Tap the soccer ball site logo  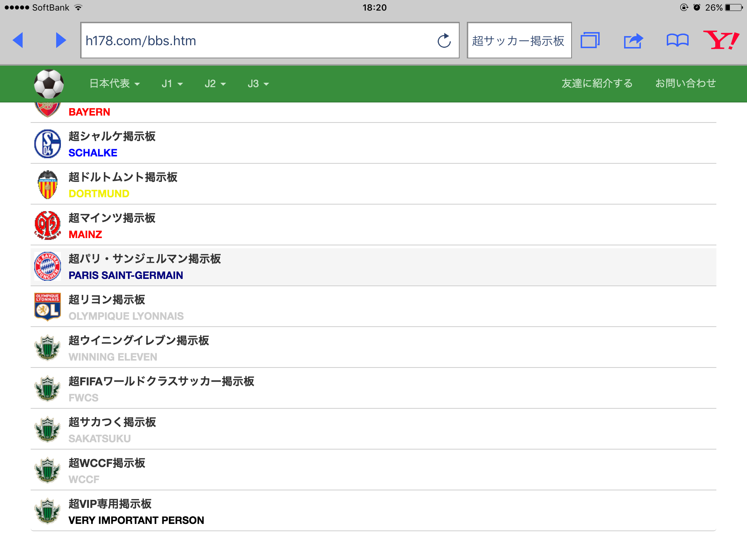(x=49, y=84)
